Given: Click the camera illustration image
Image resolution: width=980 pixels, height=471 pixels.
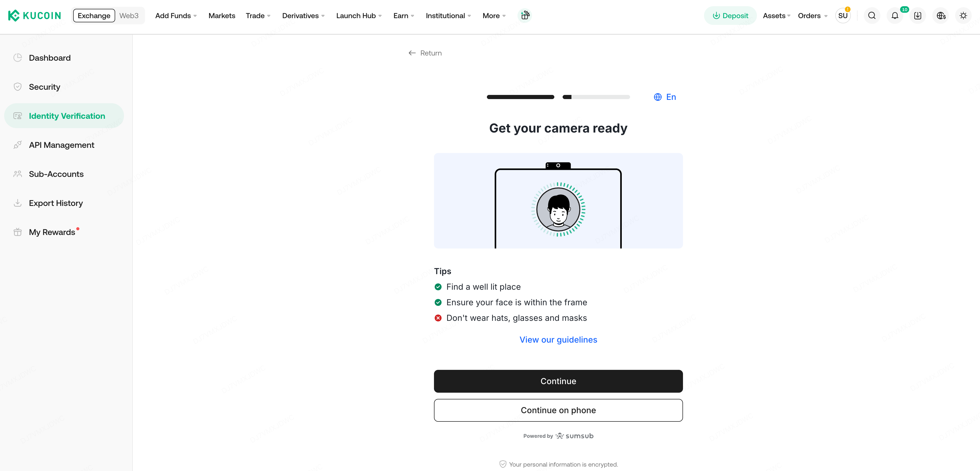Looking at the screenshot, I should coord(558,201).
